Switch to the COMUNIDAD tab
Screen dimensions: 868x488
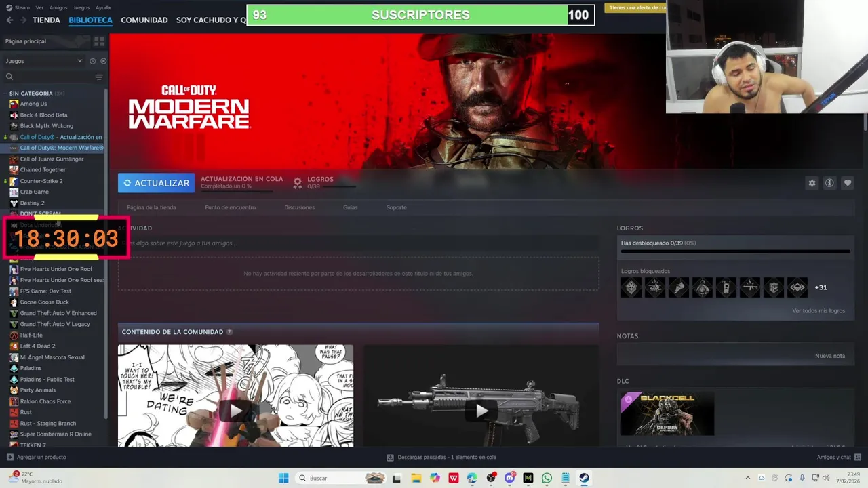tap(144, 20)
